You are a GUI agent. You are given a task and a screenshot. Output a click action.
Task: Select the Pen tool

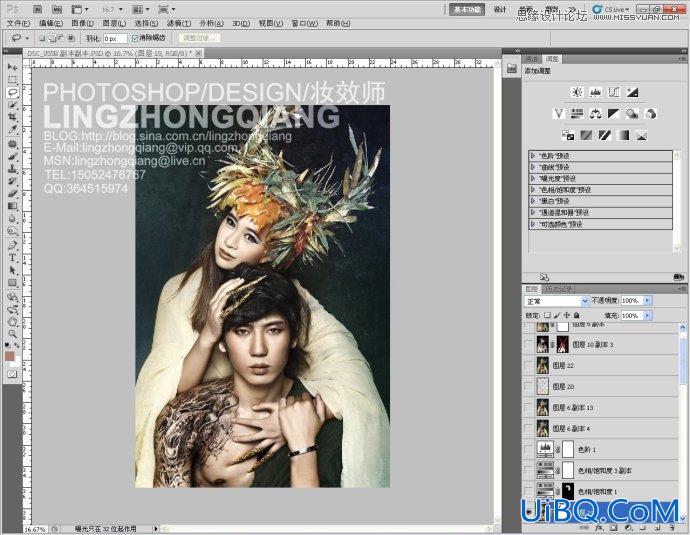tap(12, 245)
